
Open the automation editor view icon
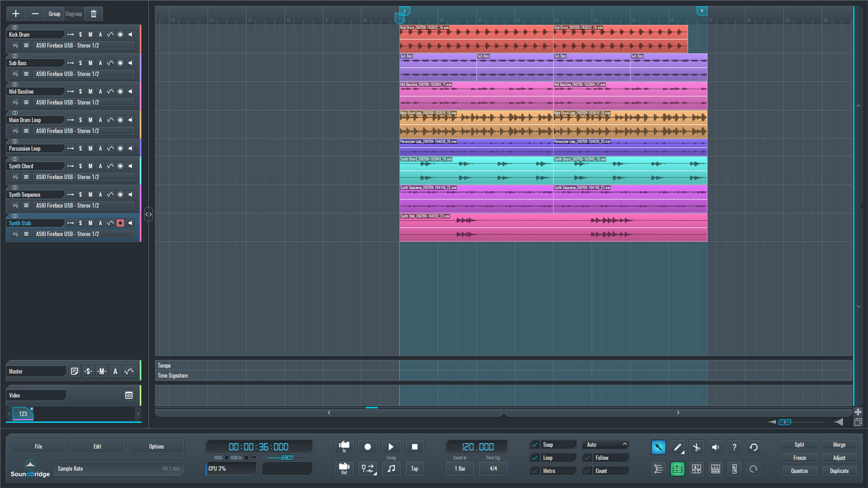[x=696, y=469]
